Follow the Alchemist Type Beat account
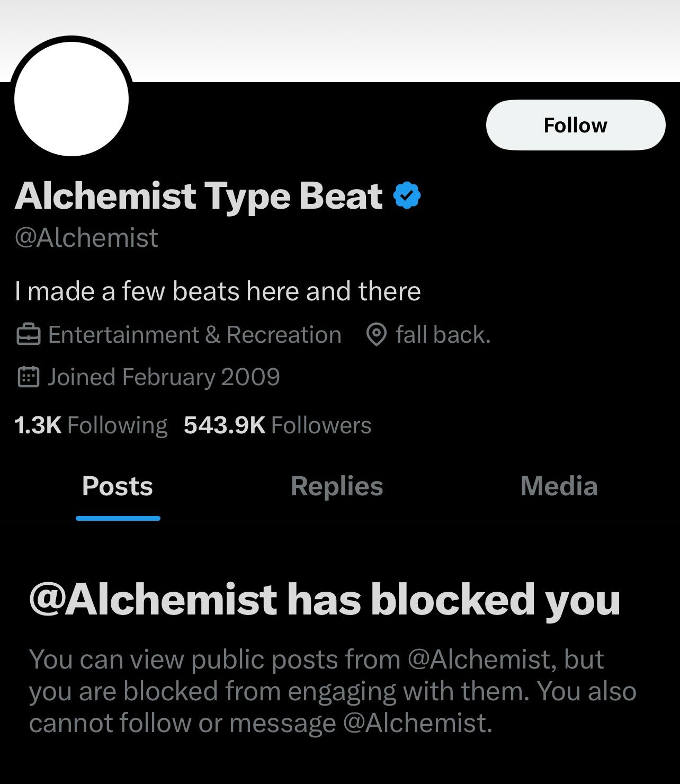Viewport: 680px width, 784px height. click(x=576, y=125)
